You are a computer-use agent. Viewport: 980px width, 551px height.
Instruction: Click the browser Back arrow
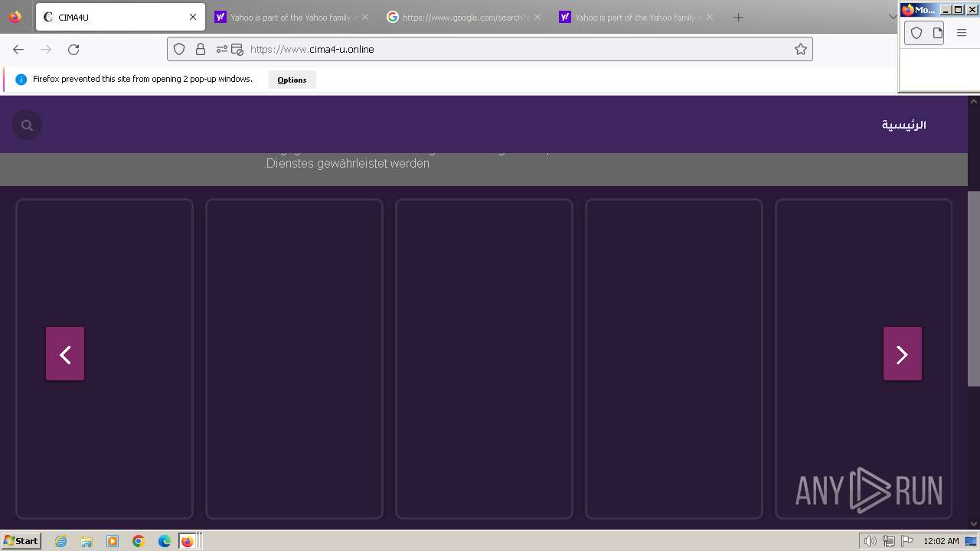pos(18,49)
